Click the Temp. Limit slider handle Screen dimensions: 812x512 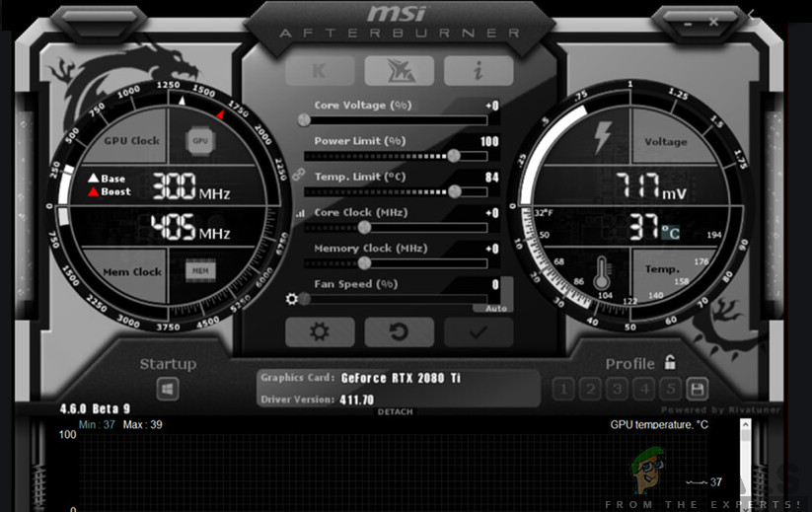click(x=455, y=191)
